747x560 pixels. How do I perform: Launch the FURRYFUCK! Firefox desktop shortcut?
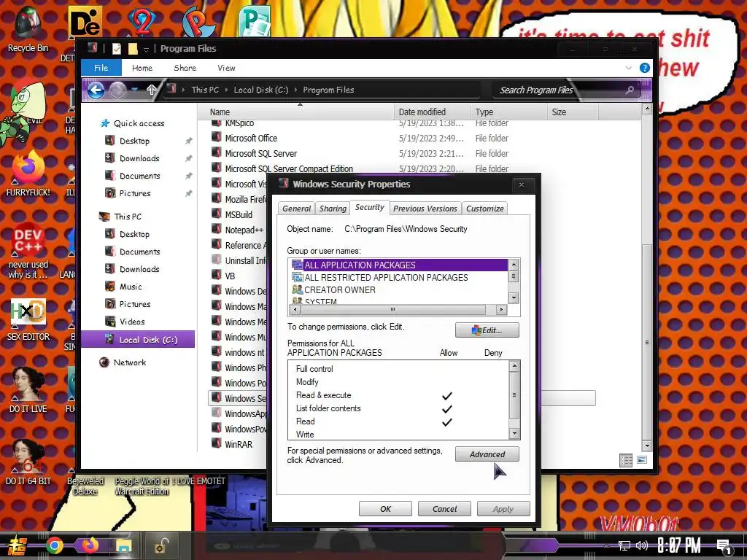pyautogui.click(x=28, y=173)
